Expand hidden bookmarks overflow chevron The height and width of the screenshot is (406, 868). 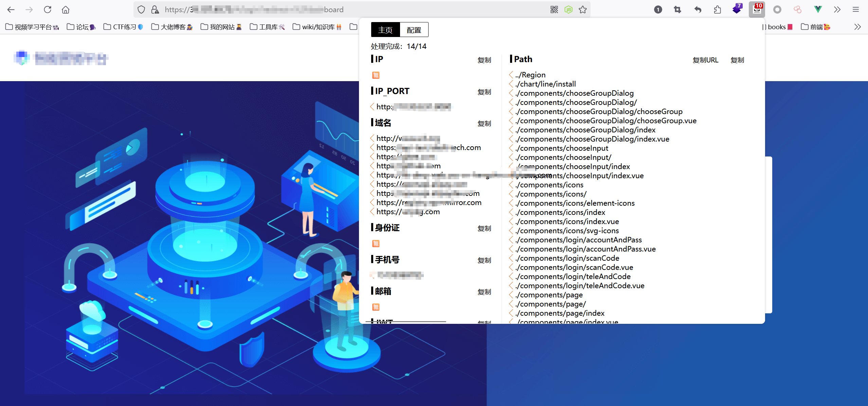tap(857, 27)
